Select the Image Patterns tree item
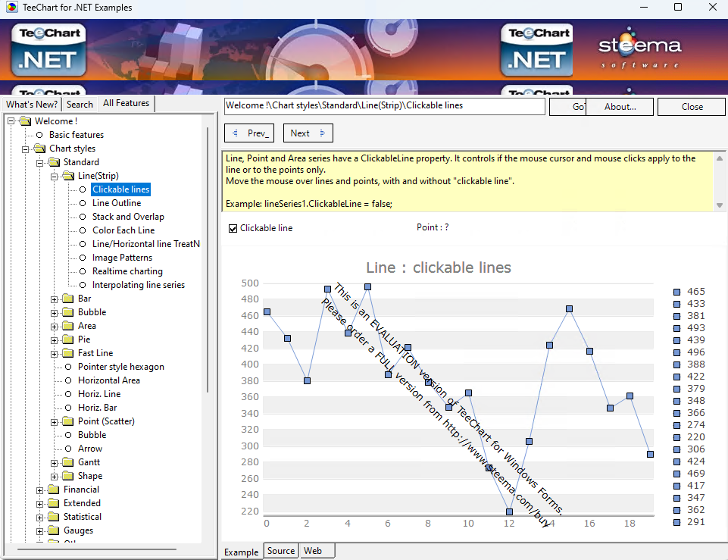The height and width of the screenshot is (560, 728). [122, 258]
